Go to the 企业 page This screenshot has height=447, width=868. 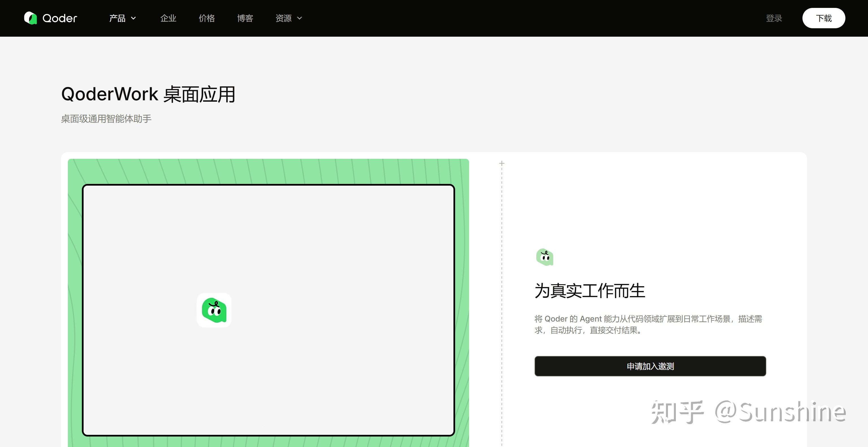168,18
